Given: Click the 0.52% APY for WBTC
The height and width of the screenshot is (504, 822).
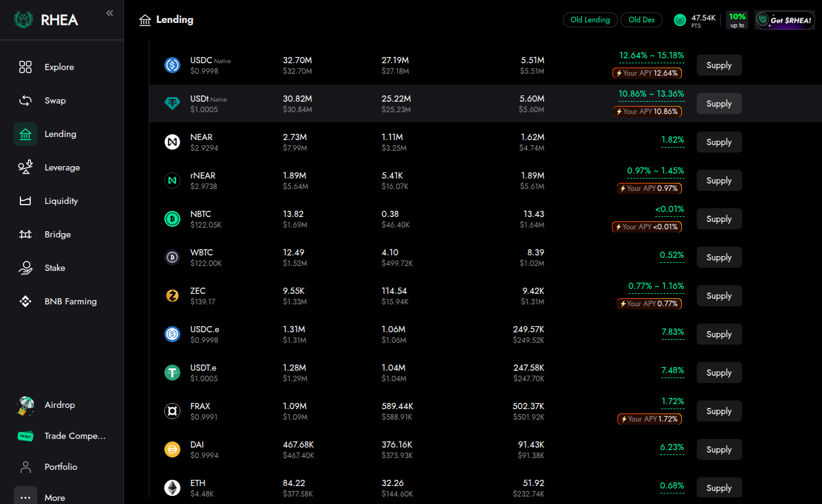Looking at the screenshot, I should click(x=673, y=255).
